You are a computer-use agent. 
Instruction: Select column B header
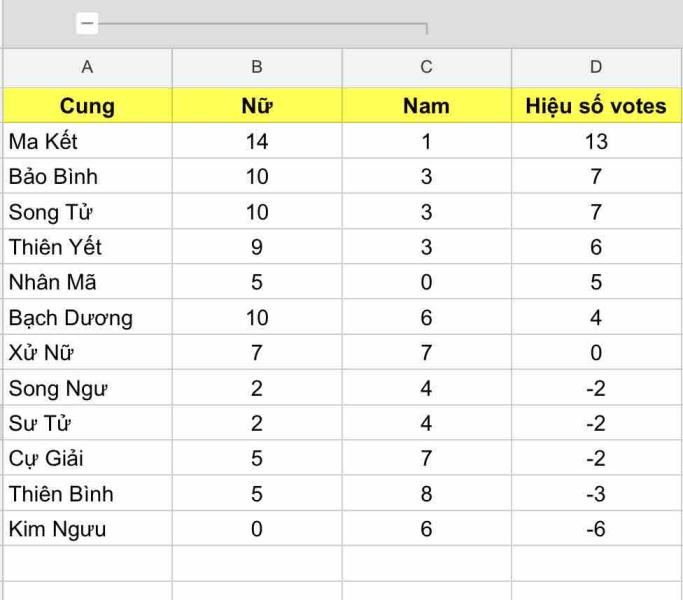click(x=257, y=67)
